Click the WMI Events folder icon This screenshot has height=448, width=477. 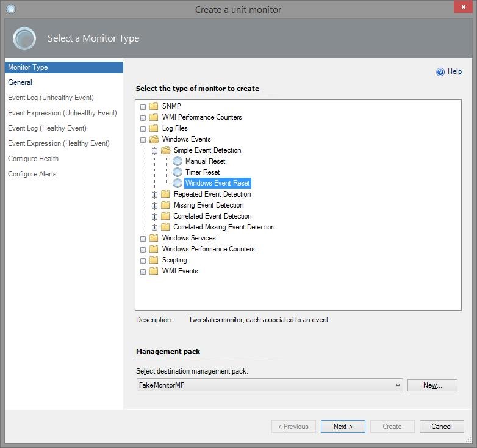click(x=154, y=271)
